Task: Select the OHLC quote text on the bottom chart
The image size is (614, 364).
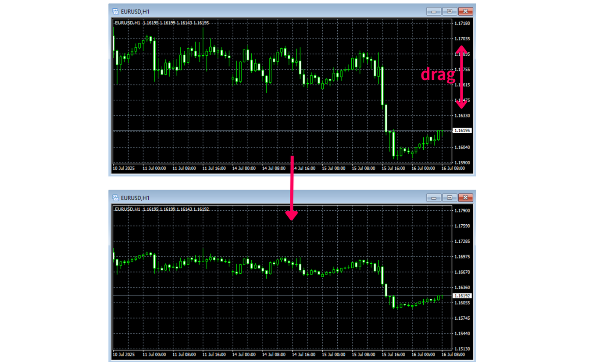Action: (161, 209)
